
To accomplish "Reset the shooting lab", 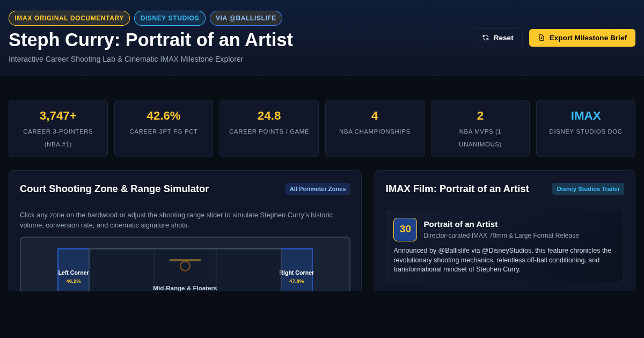I will point(497,38).
